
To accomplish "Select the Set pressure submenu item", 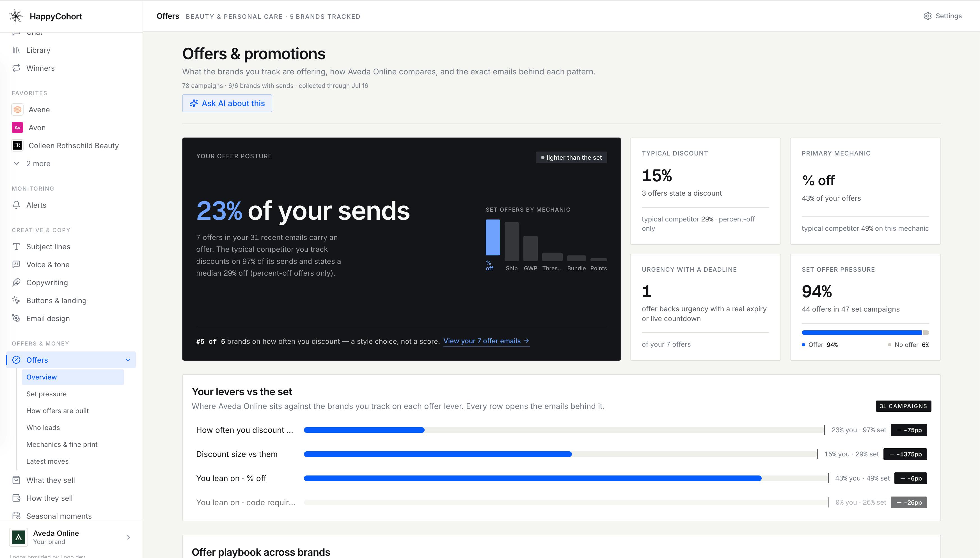I will pyautogui.click(x=46, y=394).
